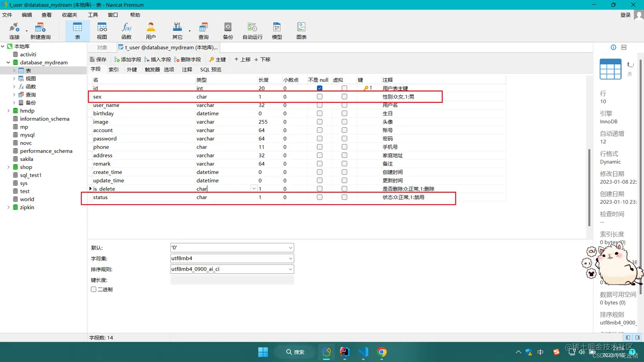644x362 pixels.
Task: Open the 查询 (Query) toolbar icon
Action: (x=204, y=31)
